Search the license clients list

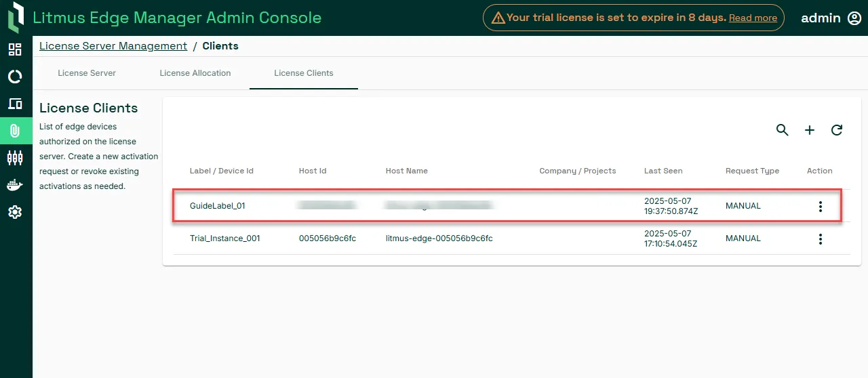click(x=783, y=130)
